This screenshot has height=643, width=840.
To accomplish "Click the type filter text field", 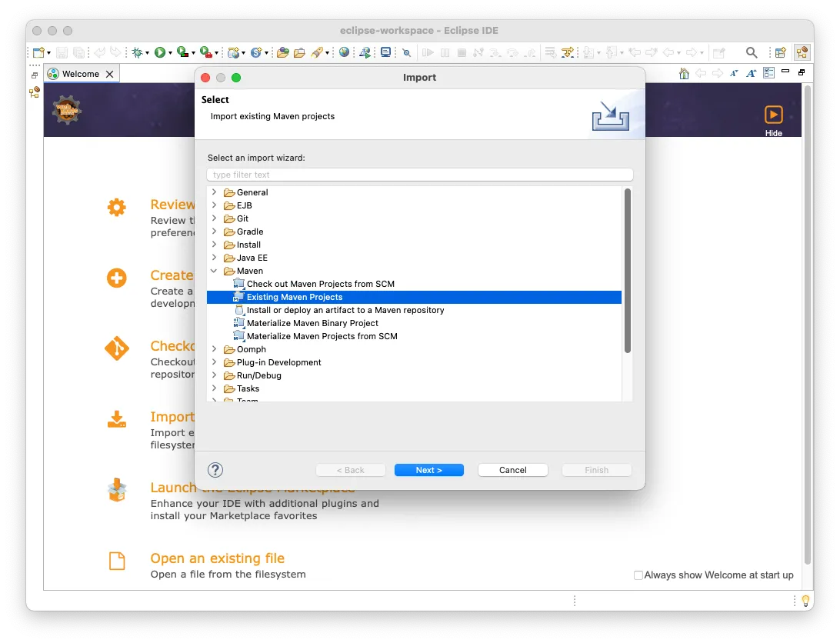I will tap(418, 175).
